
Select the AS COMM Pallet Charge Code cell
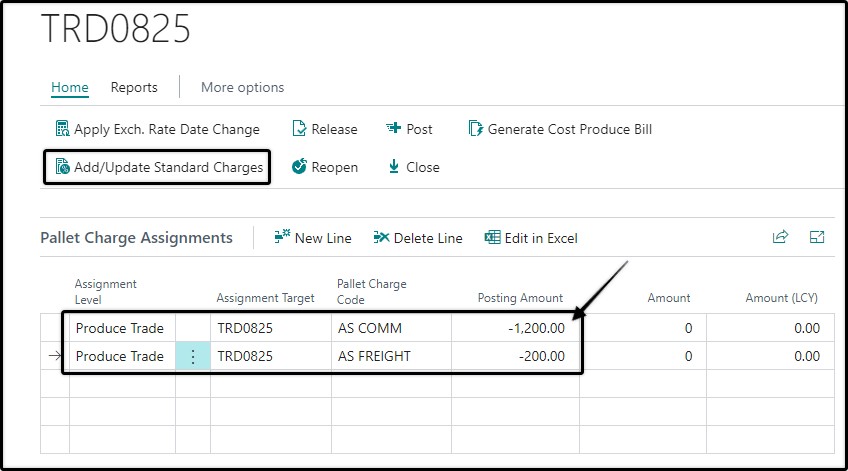coord(392,328)
